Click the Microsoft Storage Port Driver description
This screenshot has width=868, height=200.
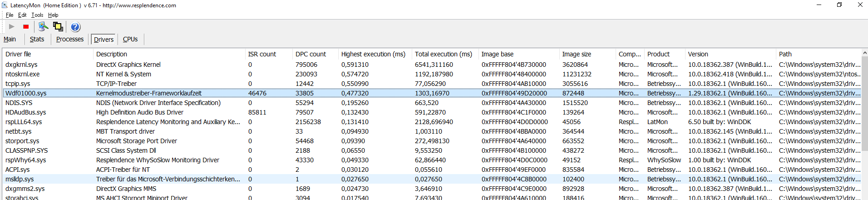tap(137, 141)
